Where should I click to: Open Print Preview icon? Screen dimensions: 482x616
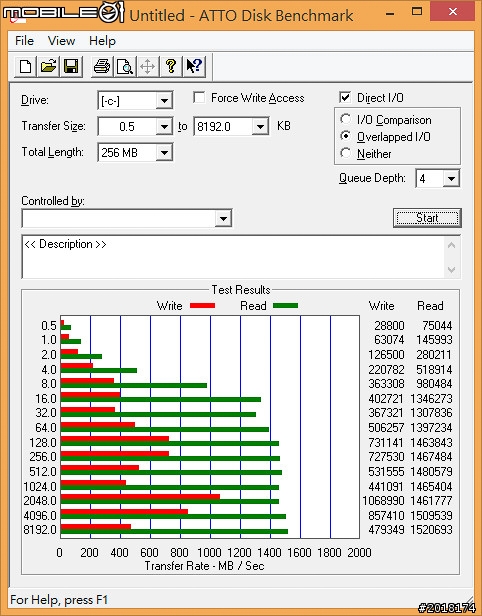pyautogui.click(x=125, y=66)
